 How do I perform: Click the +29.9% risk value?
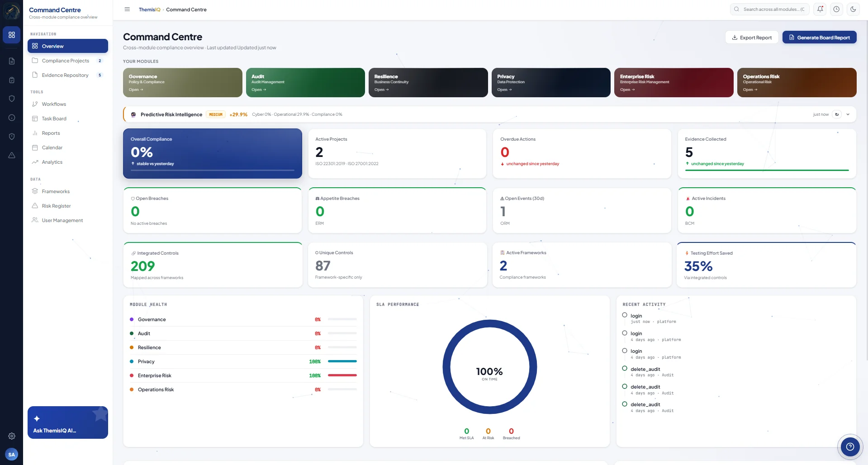coord(238,114)
